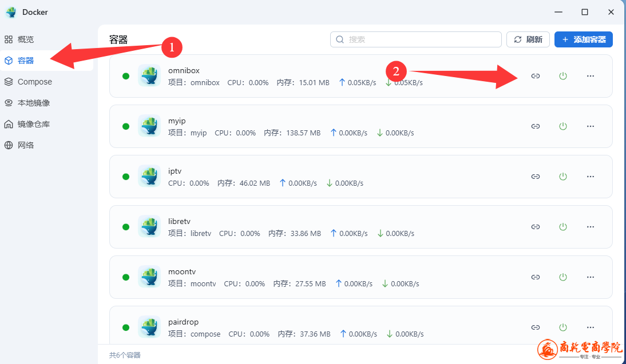Image resolution: width=626 pixels, height=364 pixels.
Task: Open more options menu for libretv
Action: (x=591, y=227)
